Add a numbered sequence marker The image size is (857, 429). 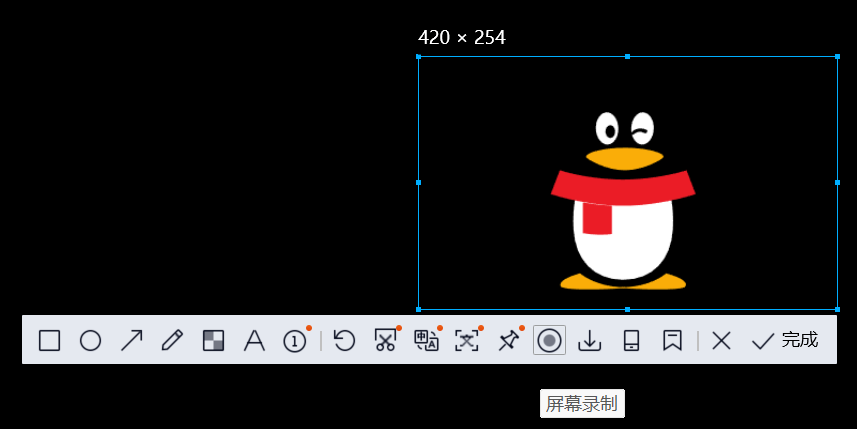(x=295, y=340)
